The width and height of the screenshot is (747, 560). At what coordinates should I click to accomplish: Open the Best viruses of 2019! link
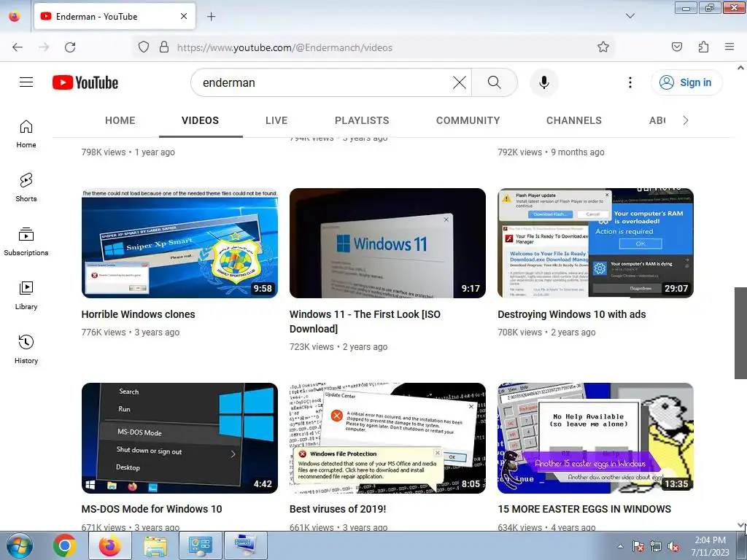tap(338, 509)
